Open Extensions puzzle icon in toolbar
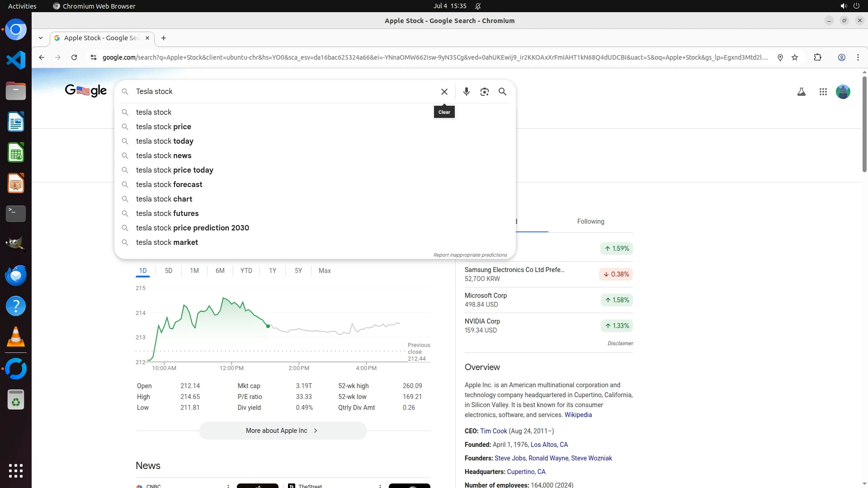868x488 pixels. pyautogui.click(x=817, y=57)
